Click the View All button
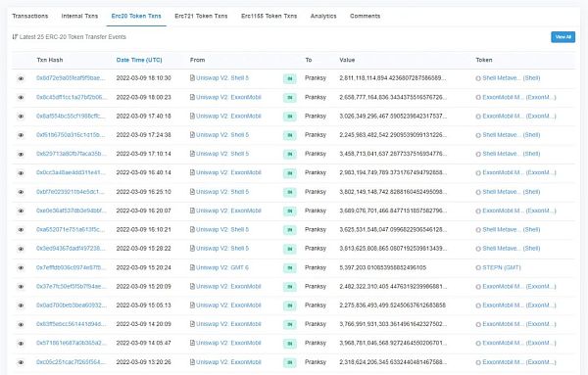Viewport: 588px width, 375px height. coord(563,37)
